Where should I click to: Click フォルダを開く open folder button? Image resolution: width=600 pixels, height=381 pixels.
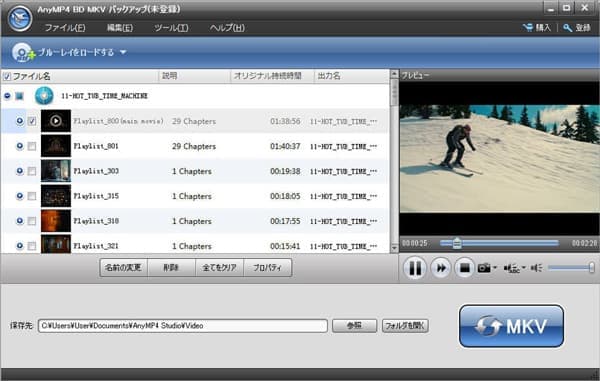click(405, 326)
